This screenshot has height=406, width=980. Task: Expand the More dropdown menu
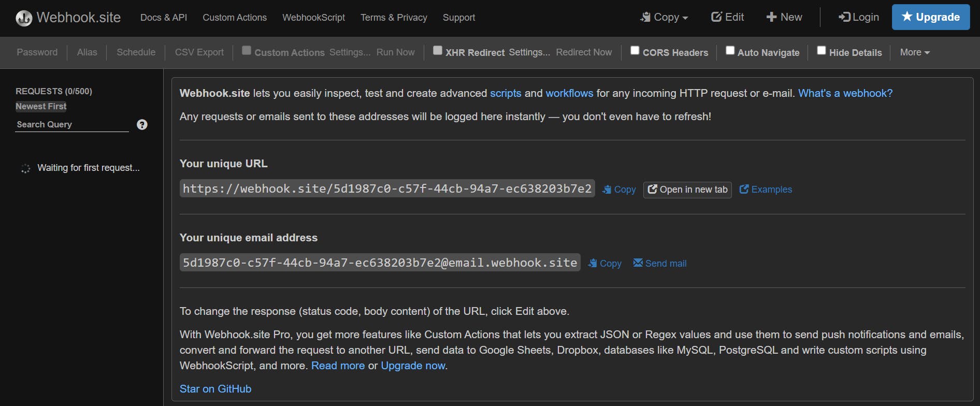[x=915, y=52]
